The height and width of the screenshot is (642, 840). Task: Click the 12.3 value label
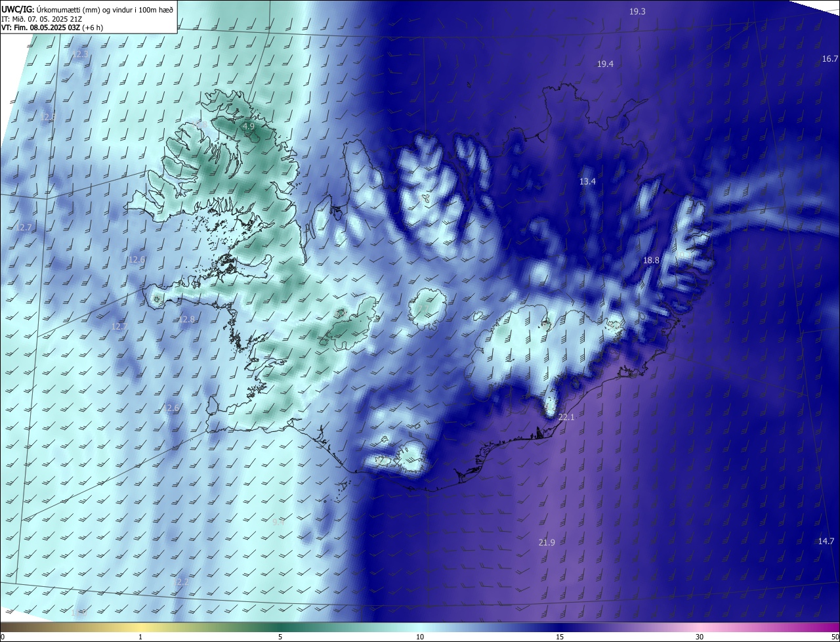click(x=81, y=54)
